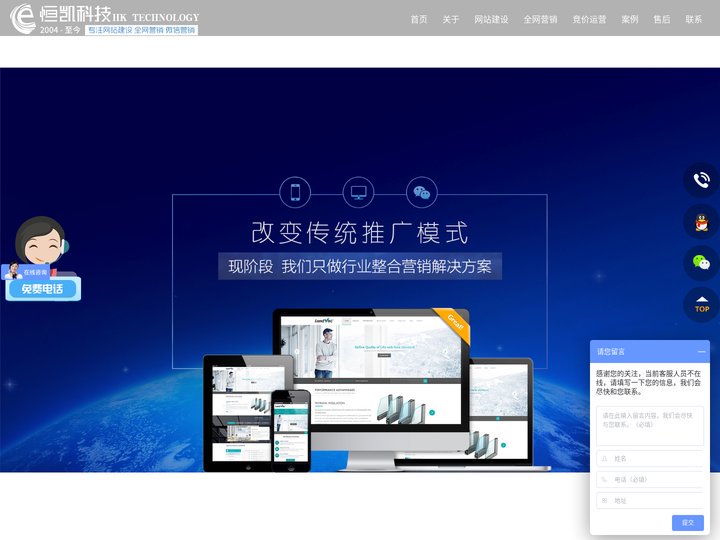Open the 关于 menu item

[451, 19]
